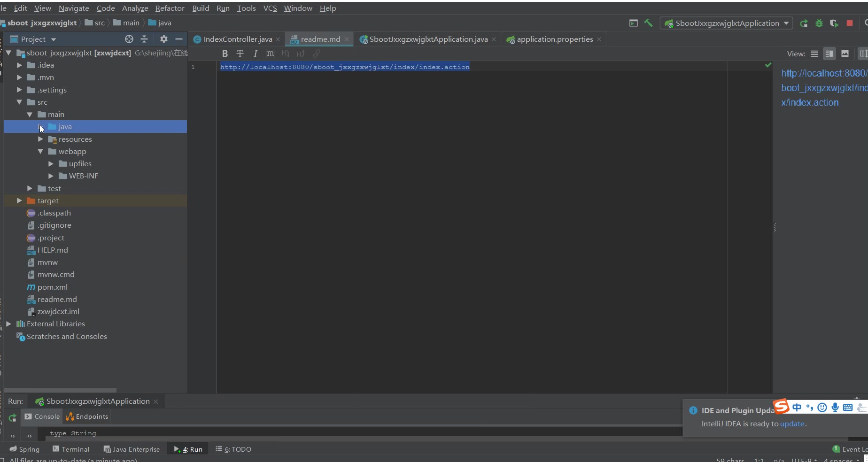Viewport: 868px width, 462px height.
Task: Open the VCS menu
Action: (x=270, y=8)
